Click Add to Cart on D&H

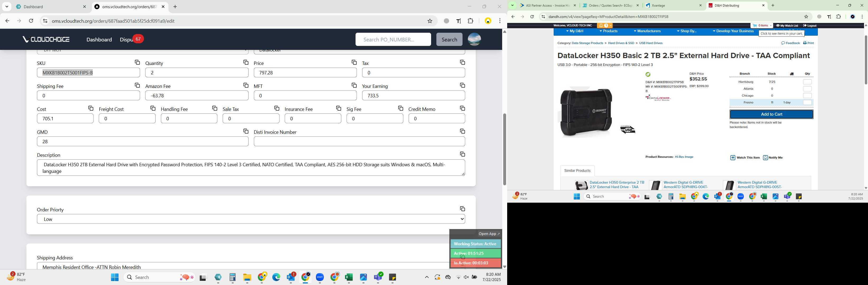[771, 115]
